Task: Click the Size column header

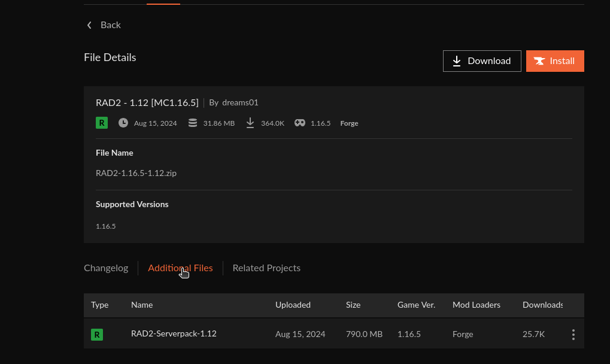Action: (x=353, y=305)
